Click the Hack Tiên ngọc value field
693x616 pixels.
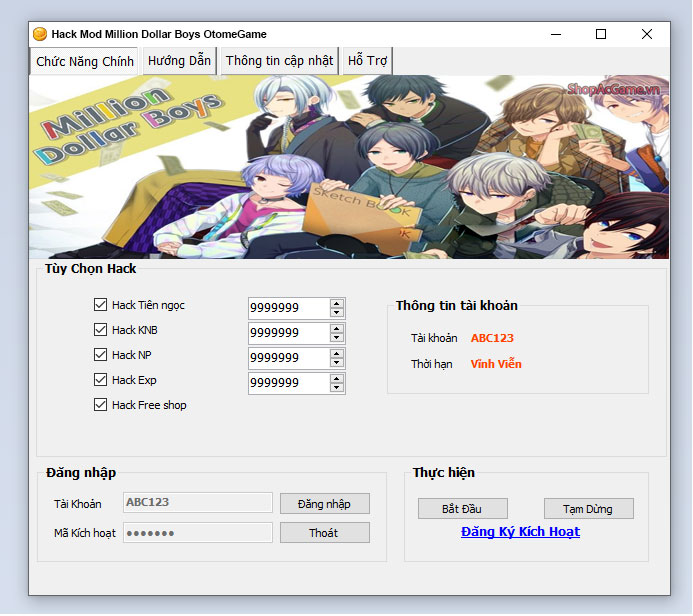point(289,308)
